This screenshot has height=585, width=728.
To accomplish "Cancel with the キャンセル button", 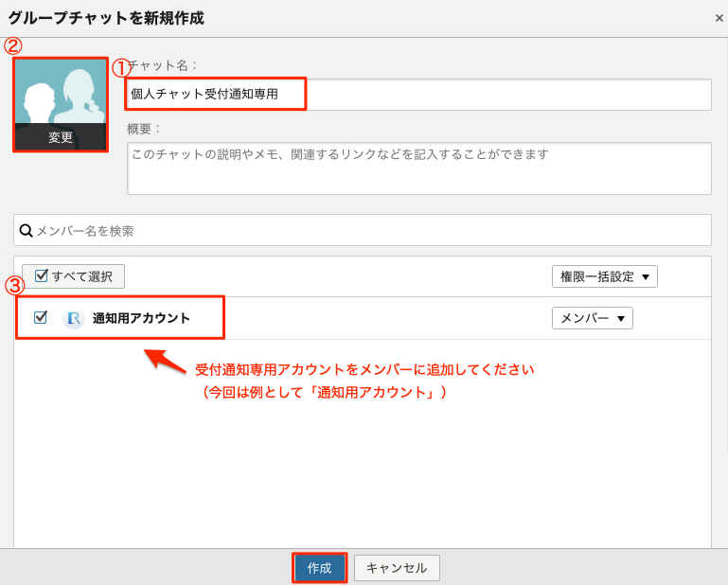I will point(397,568).
